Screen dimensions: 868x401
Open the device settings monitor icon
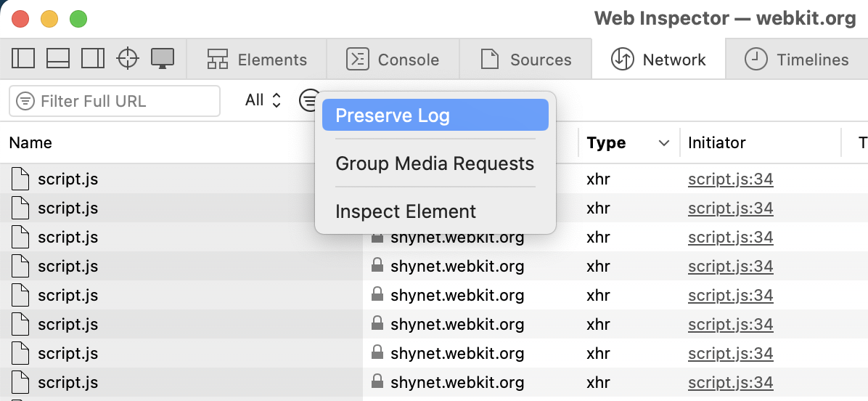pyautogui.click(x=162, y=59)
